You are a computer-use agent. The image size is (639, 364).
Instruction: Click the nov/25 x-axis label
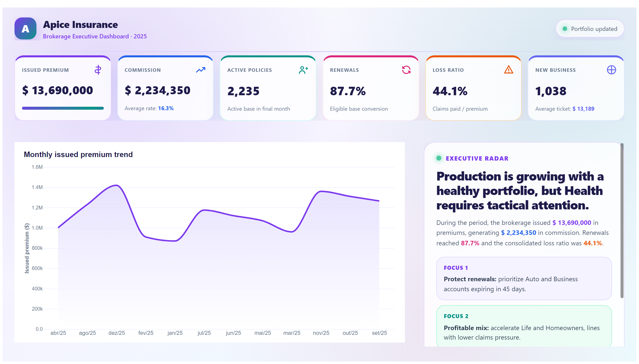point(321,333)
